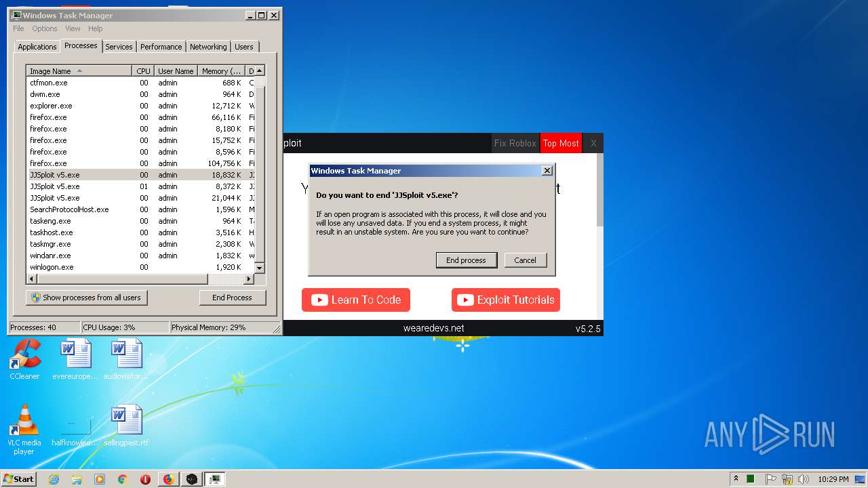
Task: Switch to the Networking tab
Action: coord(208,47)
